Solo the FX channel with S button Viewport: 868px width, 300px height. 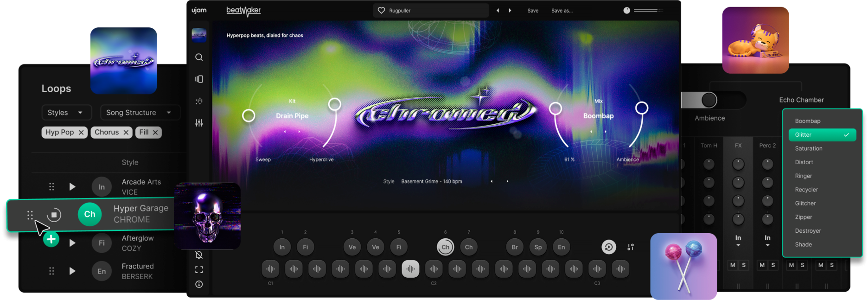pos(744,265)
